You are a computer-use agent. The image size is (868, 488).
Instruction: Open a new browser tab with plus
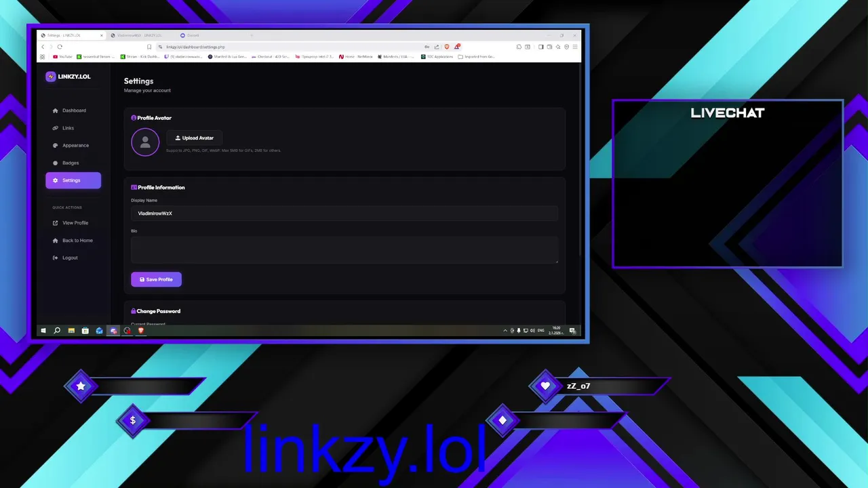click(251, 35)
